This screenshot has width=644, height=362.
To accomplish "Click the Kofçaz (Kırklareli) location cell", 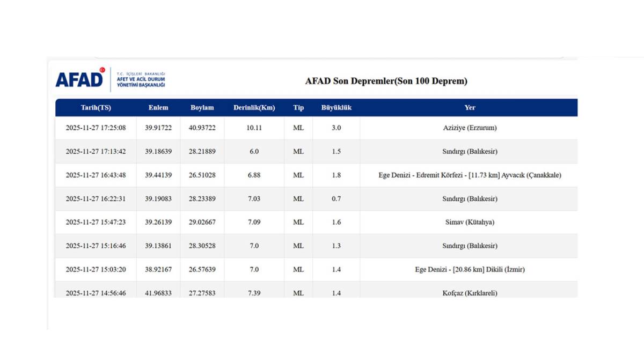I will (x=470, y=293).
